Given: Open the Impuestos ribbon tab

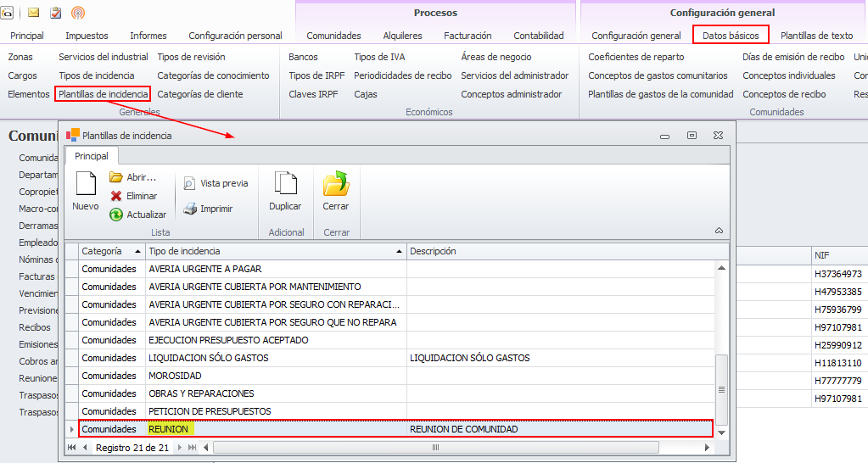Looking at the screenshot, I should [87, 36].
